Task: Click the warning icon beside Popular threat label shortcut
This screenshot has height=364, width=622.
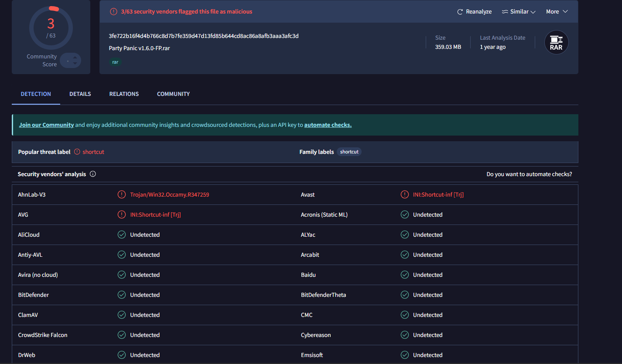Action: [77, 152]
